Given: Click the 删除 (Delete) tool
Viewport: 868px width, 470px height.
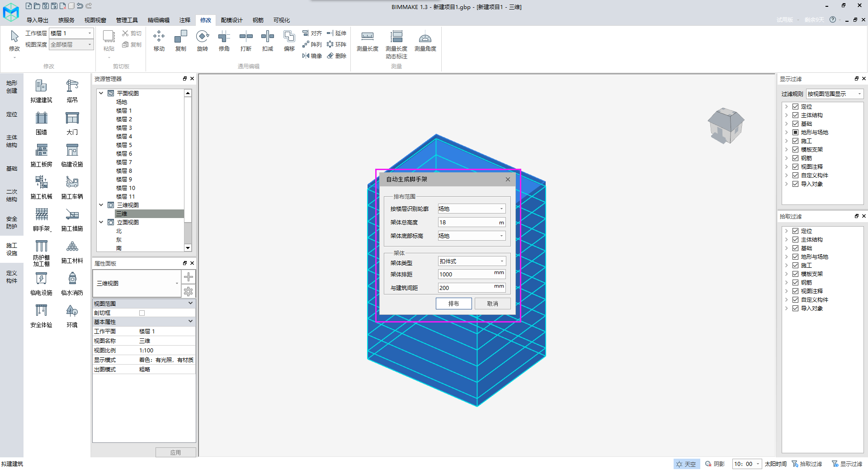Looking at the screenshot, I should coord(336,56).
